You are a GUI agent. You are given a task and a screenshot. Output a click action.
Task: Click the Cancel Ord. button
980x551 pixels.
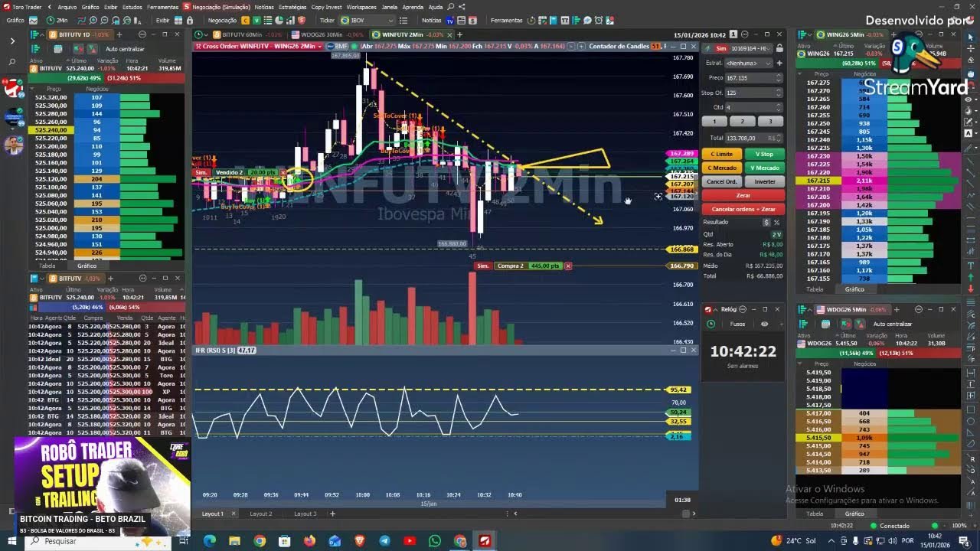pos(722,181)
